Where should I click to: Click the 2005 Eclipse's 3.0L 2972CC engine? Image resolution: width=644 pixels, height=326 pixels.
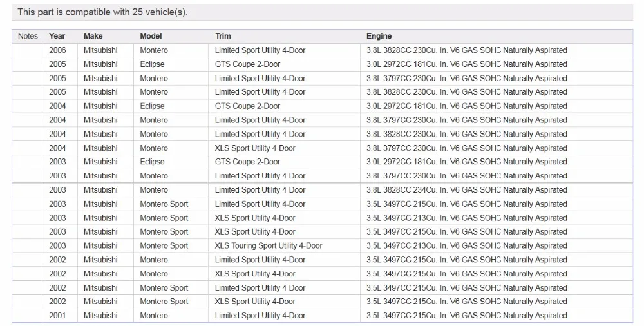tap(466, 64)
